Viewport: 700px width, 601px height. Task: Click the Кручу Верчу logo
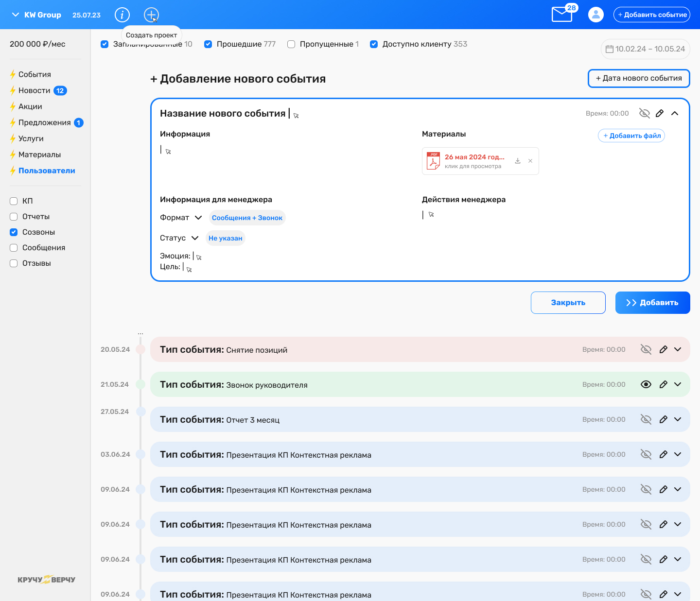click(46, 579)
